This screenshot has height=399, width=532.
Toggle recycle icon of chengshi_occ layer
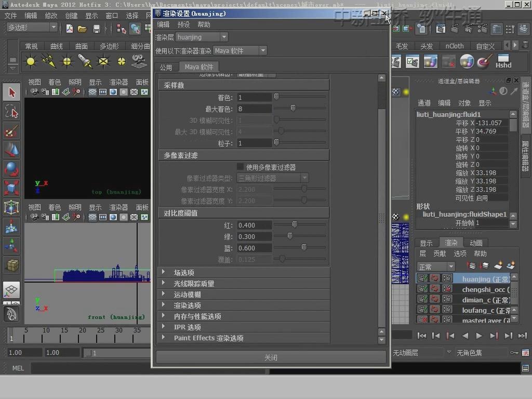click(435, 289)
